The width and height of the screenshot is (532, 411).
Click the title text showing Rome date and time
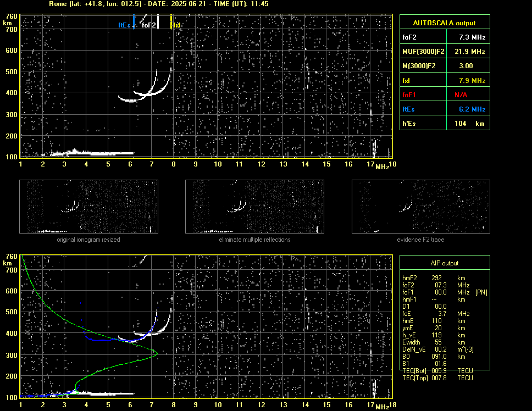click(159, 4)
